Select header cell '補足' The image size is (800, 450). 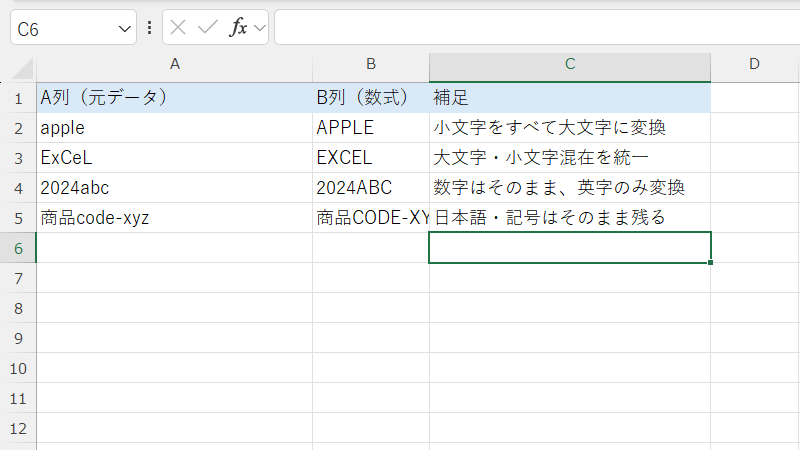pyautogui.click(x=570, y=97)
